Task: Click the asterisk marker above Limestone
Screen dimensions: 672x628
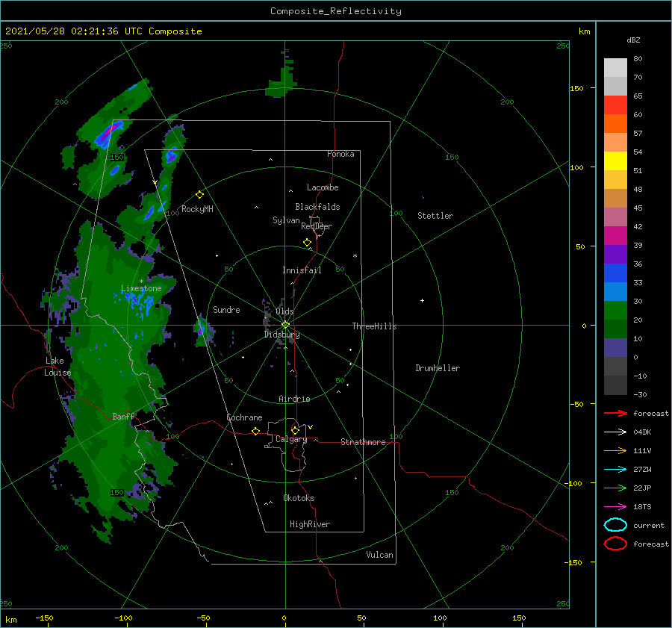Action: click(x=141, y=282)
